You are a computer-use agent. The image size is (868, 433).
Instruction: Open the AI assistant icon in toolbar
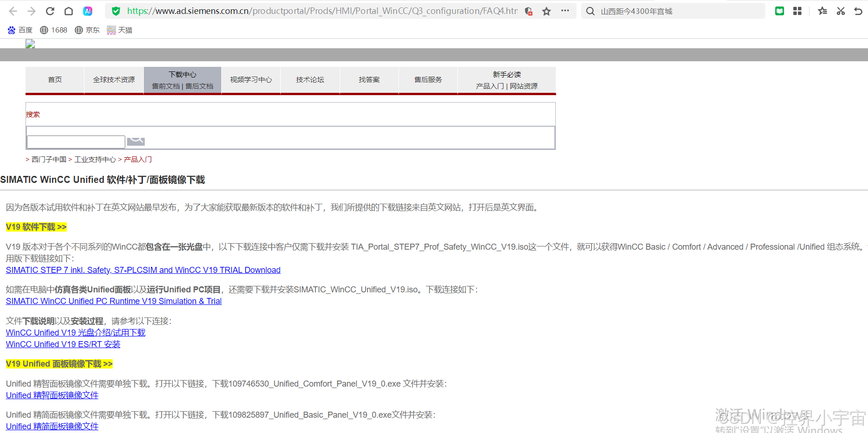click(88, 11)
